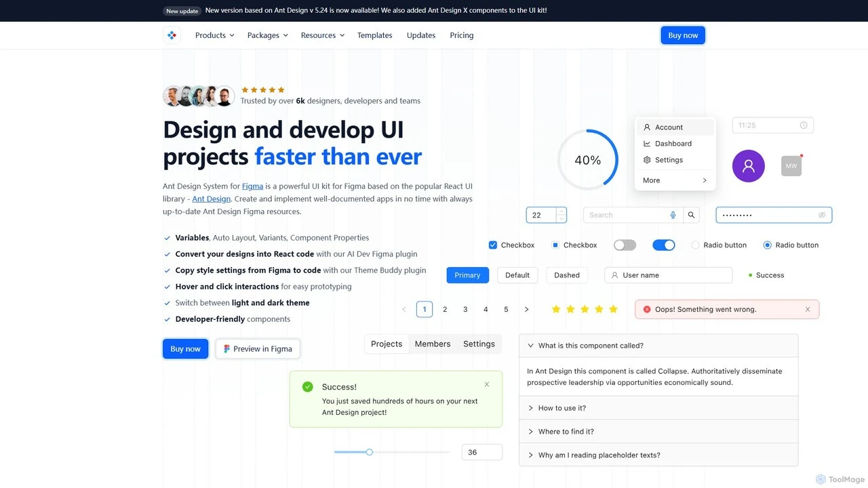Increase number input value 22
868x488 pixels.
tap(561, 211)
